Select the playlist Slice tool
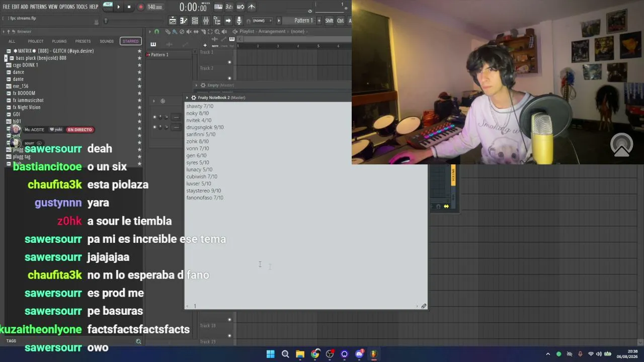This screenshot has width=644, height=362. pos(203,32)
